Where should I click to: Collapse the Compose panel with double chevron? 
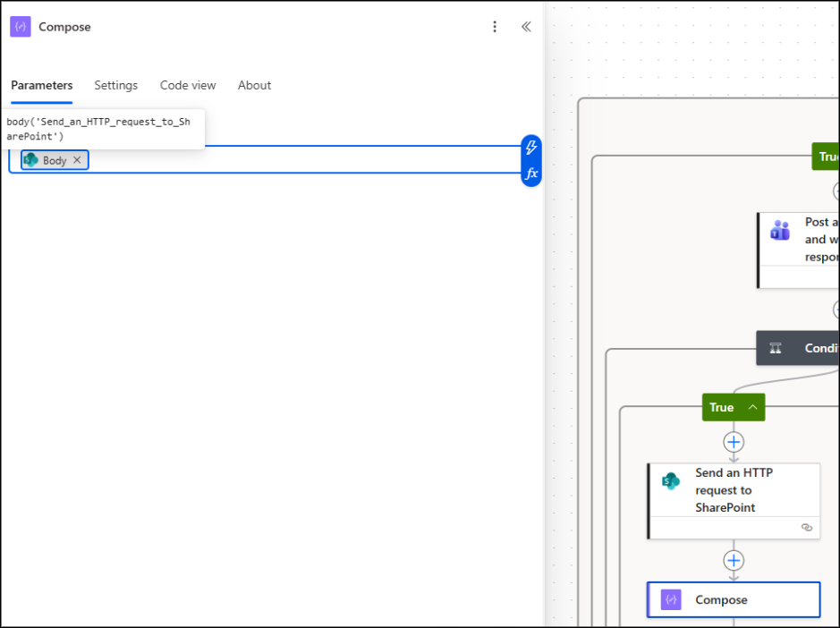click(x=526, y=27)
